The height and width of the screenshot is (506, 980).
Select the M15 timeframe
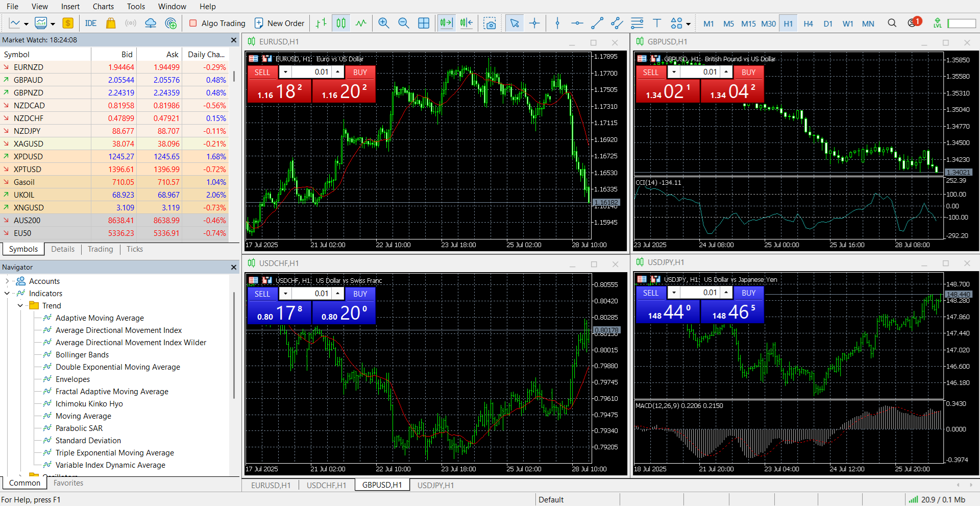click(748, 23)
